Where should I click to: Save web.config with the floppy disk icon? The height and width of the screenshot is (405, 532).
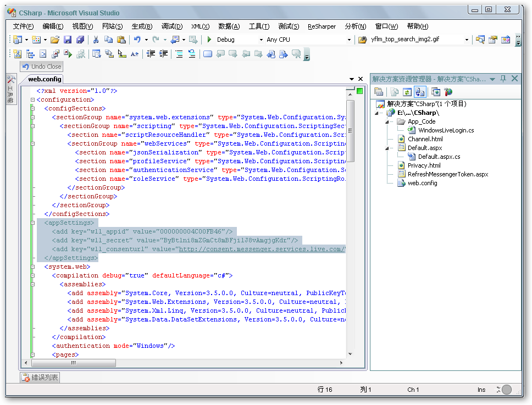pyautogui.click(x=68, y=40)
